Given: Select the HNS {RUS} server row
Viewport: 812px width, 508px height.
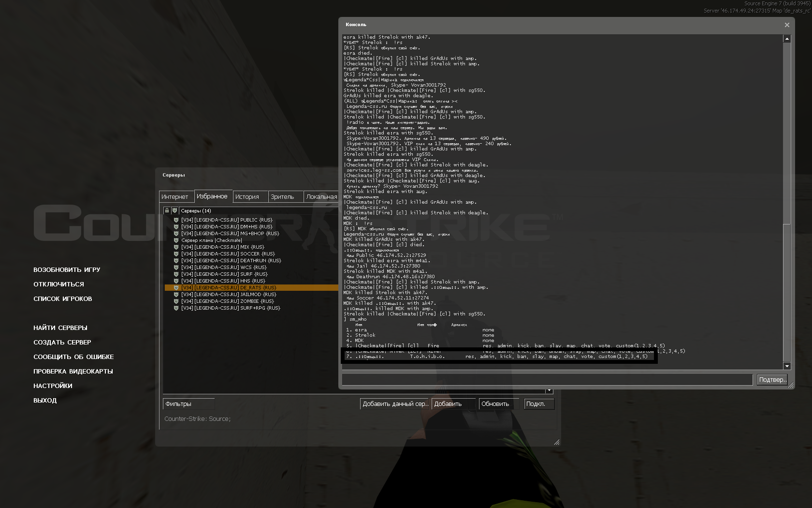Looking at the screenshot, I should (251, 281).
